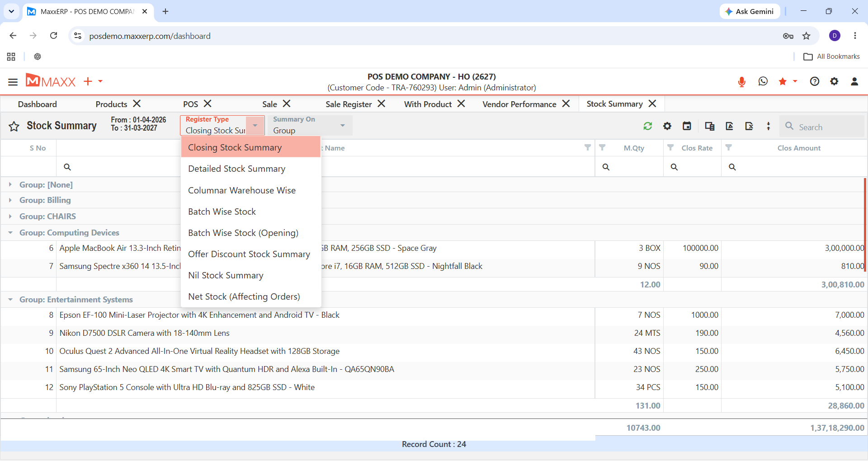Select Batch Wise Stock (Opening) option
Viewport: 868px width, 461px height.
[251, 233]
